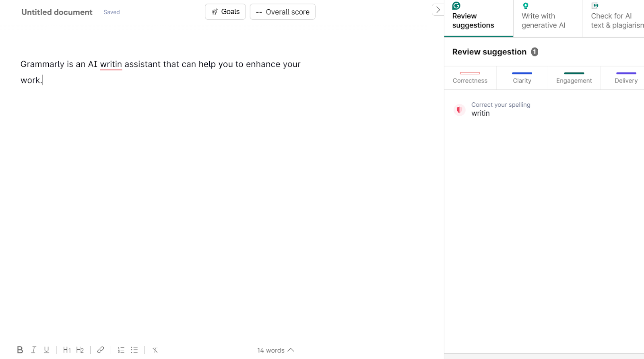Filter suggestions by Engagement

click(574, 78)
